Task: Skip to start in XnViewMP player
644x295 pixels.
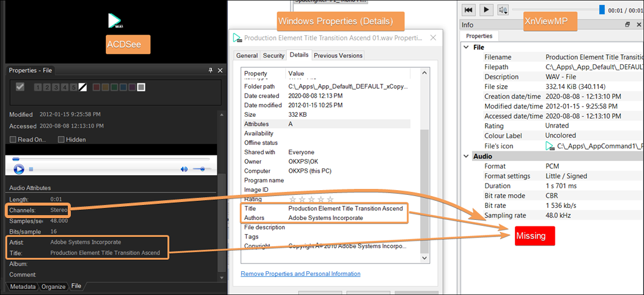Action: click(470, 10)
